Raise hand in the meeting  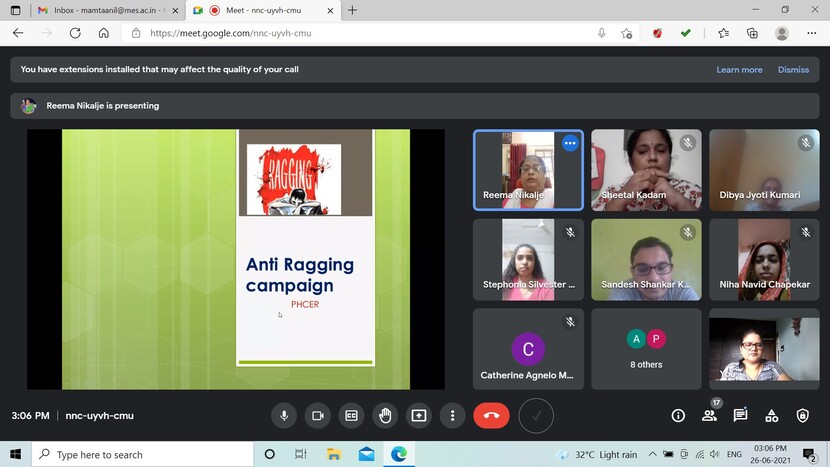point(385,415)
